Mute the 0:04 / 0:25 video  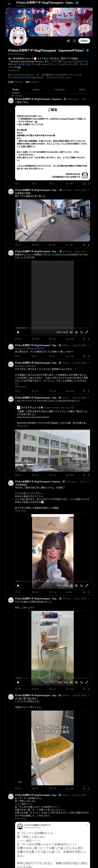point(71,332)
